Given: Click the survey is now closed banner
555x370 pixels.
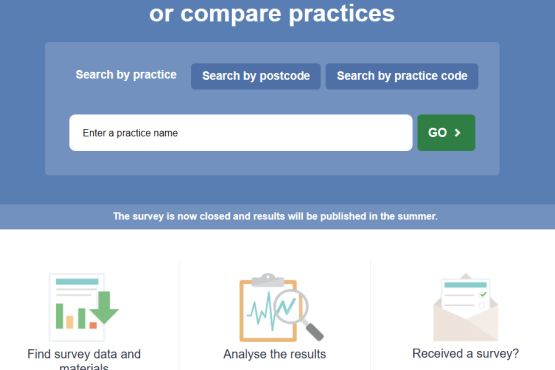Looking at the screenshot, I should tap(275, 216).
